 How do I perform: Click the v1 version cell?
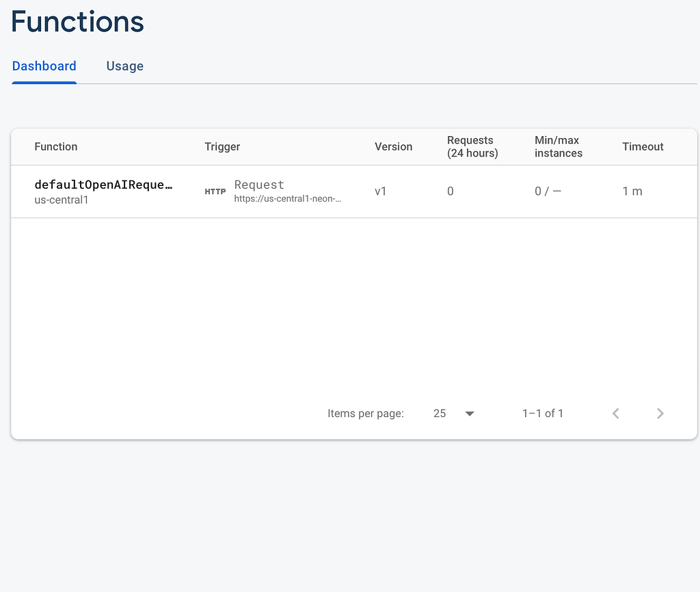pos(380,191)
